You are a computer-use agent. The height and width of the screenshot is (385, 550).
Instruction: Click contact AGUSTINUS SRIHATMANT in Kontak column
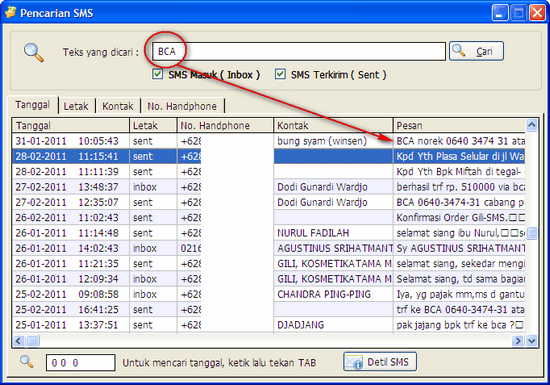[334, 248]
